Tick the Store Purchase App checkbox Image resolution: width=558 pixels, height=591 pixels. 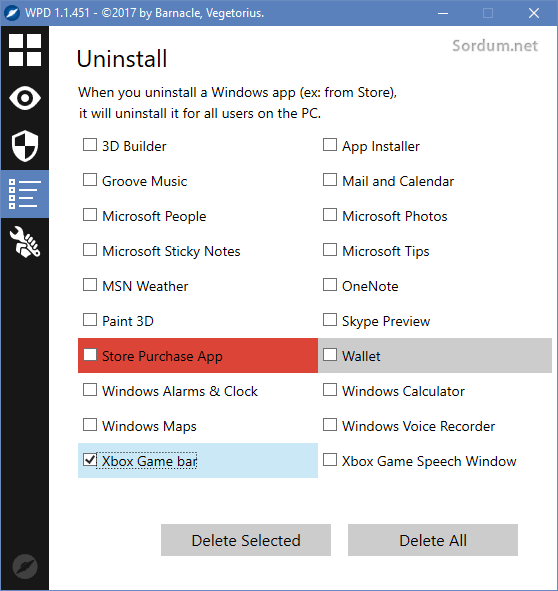[x=90, y=355]
